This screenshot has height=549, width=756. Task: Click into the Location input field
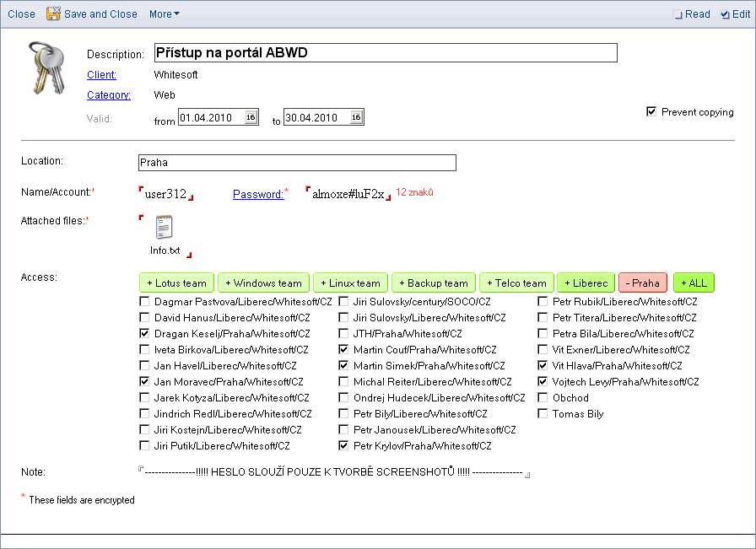coord(296,163)
